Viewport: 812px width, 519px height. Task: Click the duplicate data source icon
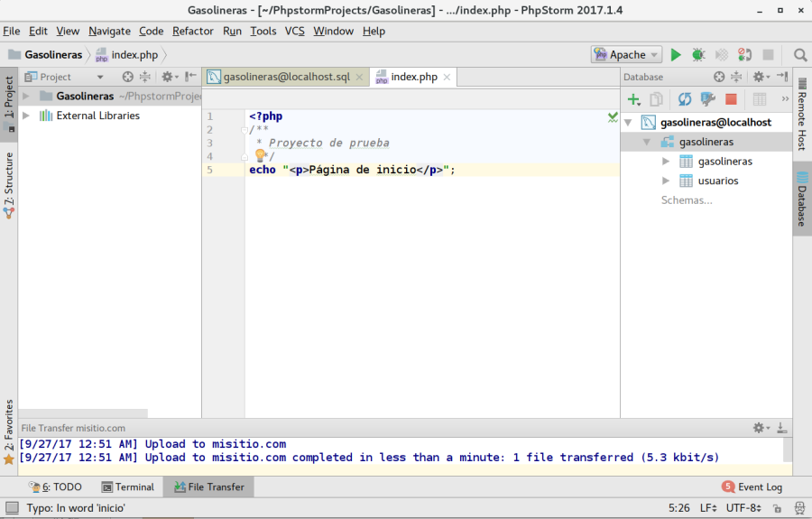(x=656, y=99)
